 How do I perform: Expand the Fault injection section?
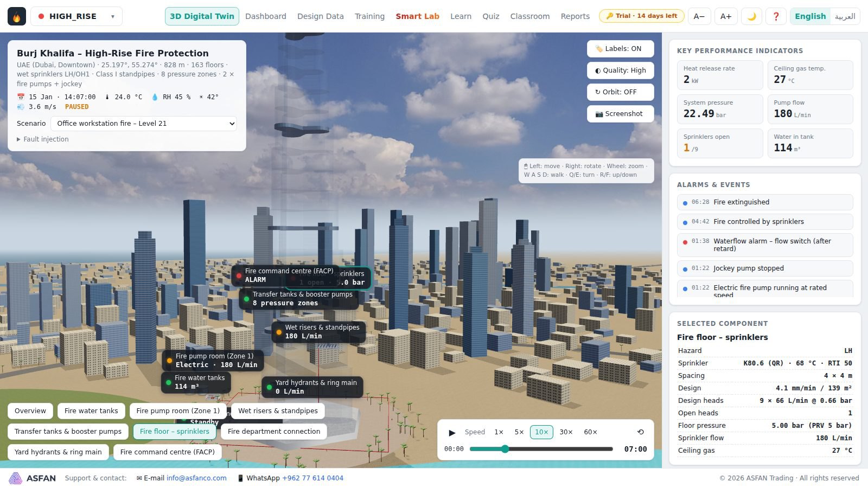[43, 139]
